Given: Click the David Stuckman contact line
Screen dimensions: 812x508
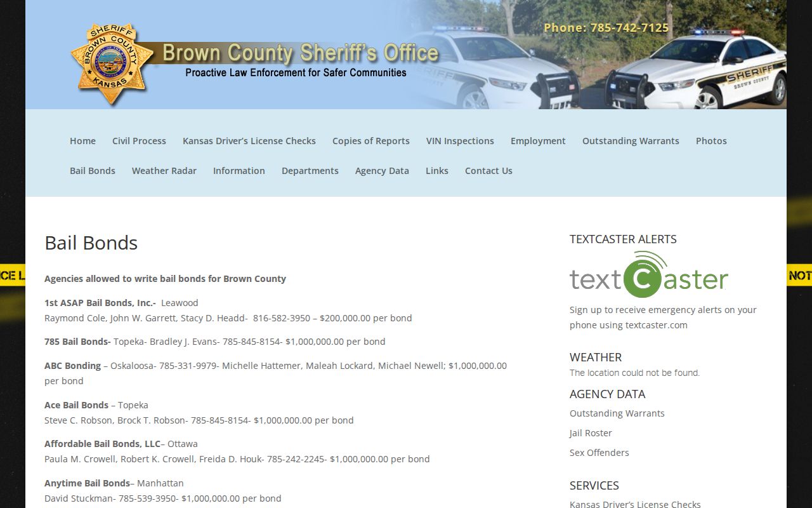Looking at the screenshot, I should coord(163,498).
